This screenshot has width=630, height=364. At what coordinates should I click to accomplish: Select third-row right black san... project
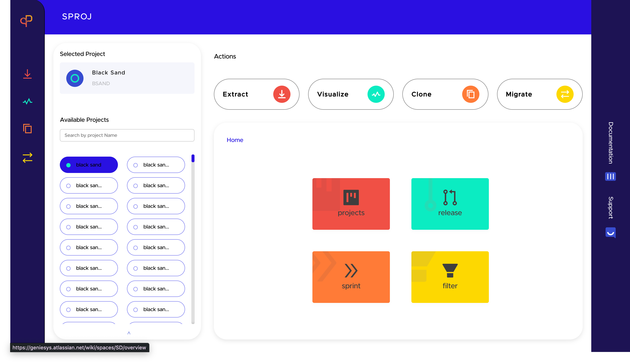pos(156,206)
